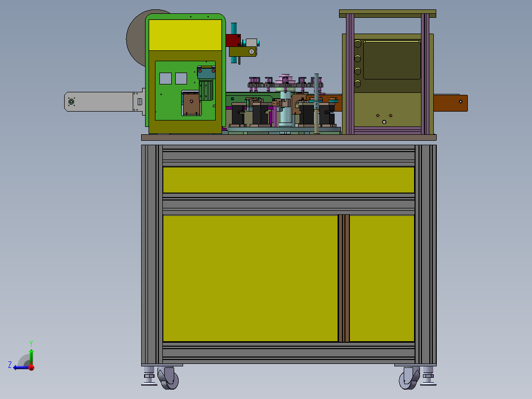This screenshot has height=399, width=532.
Task: Click the topmost round knob on the olive control box
Action: click(x=358, y=44)
